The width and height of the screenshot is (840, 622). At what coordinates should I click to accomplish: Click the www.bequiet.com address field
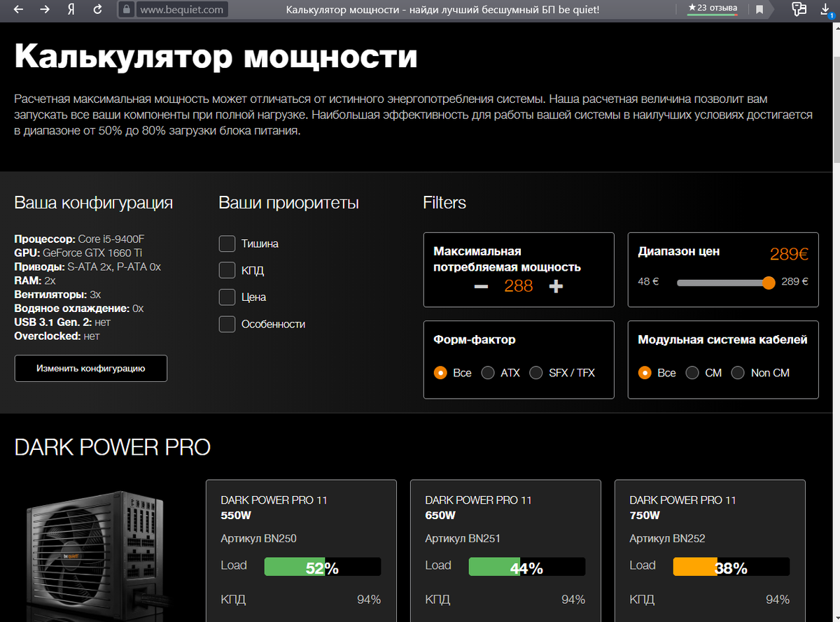pyautogui.click(x=182, y=10)
